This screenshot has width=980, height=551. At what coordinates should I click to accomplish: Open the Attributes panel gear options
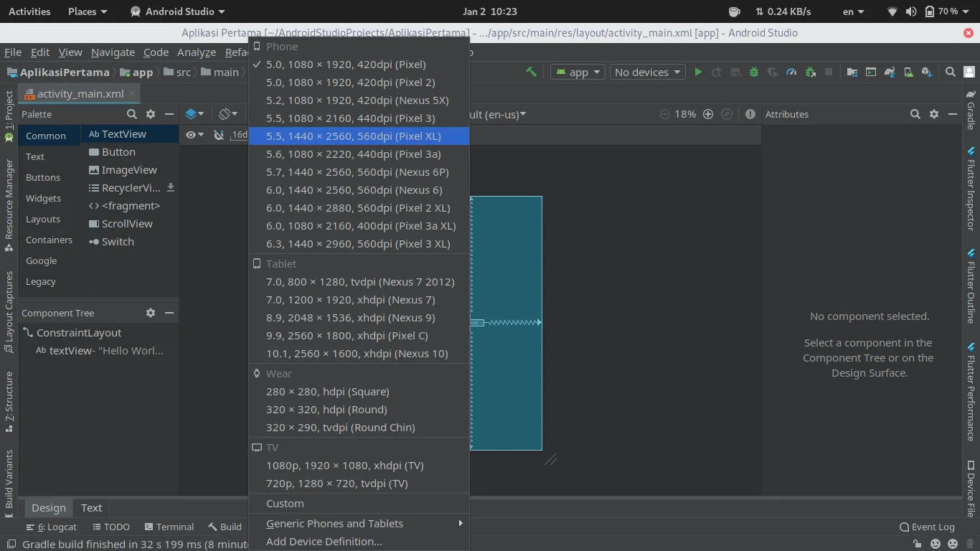934,114
